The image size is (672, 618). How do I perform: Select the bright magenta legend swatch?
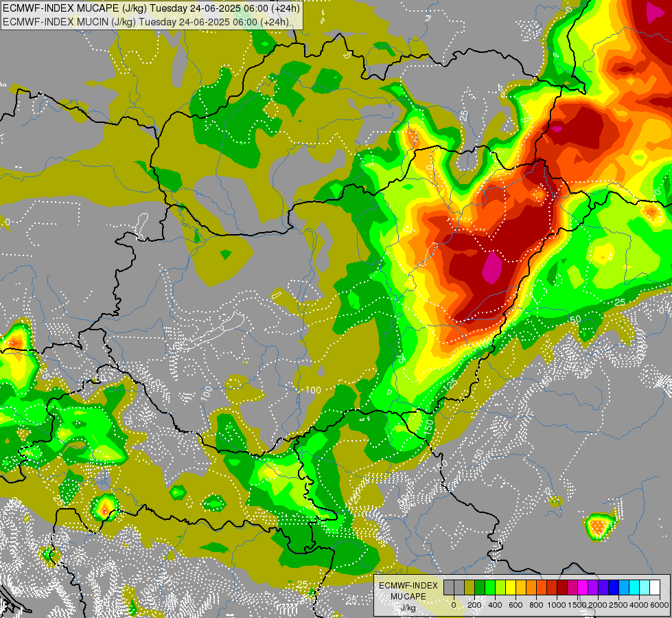pyautogui.click(x=583, y=587)
